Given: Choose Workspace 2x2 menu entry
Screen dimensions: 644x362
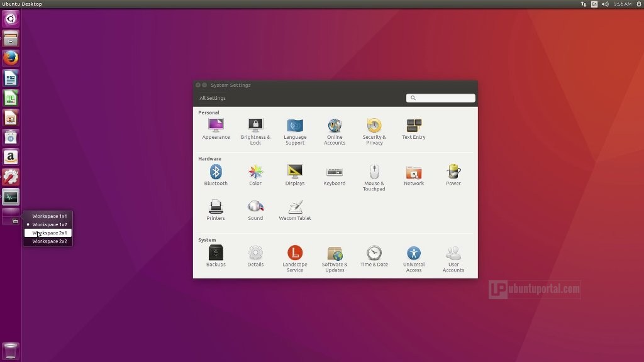Looking at the screenshot, I should 48,241.
